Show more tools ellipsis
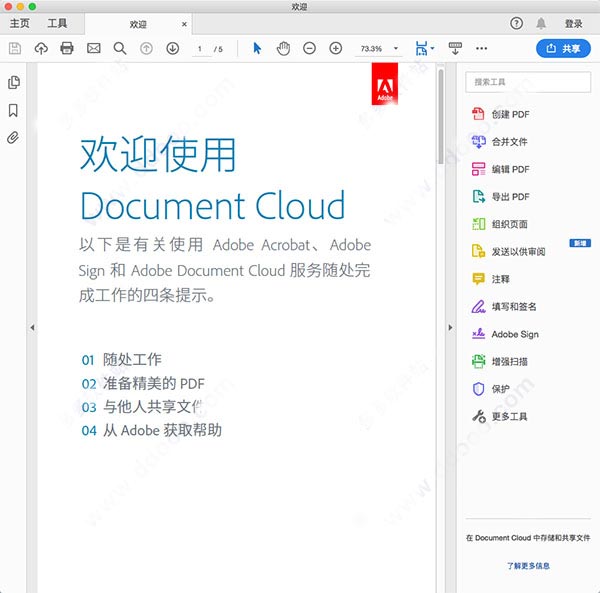 coord(481,49)
